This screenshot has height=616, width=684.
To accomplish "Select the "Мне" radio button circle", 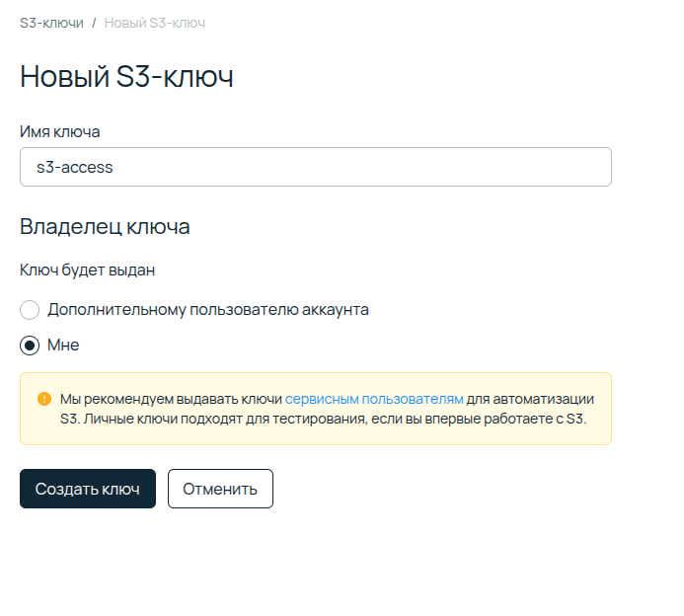I will click(x=30, y=346).
